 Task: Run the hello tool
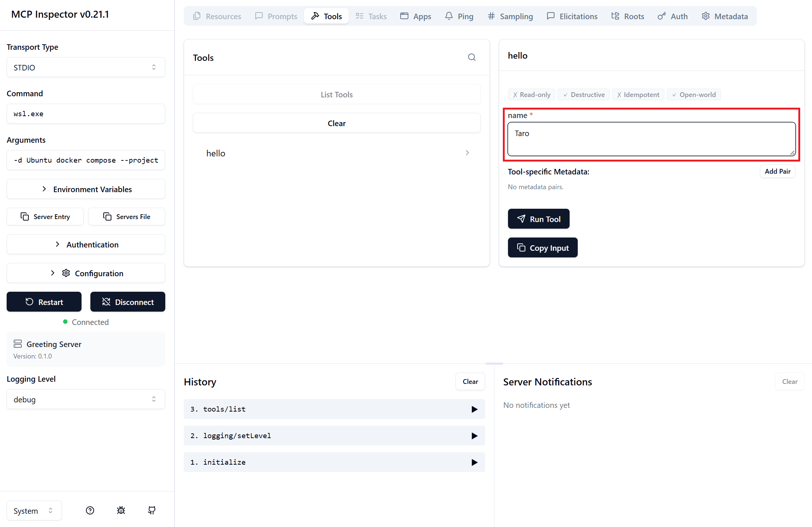(x=539, y=219)
